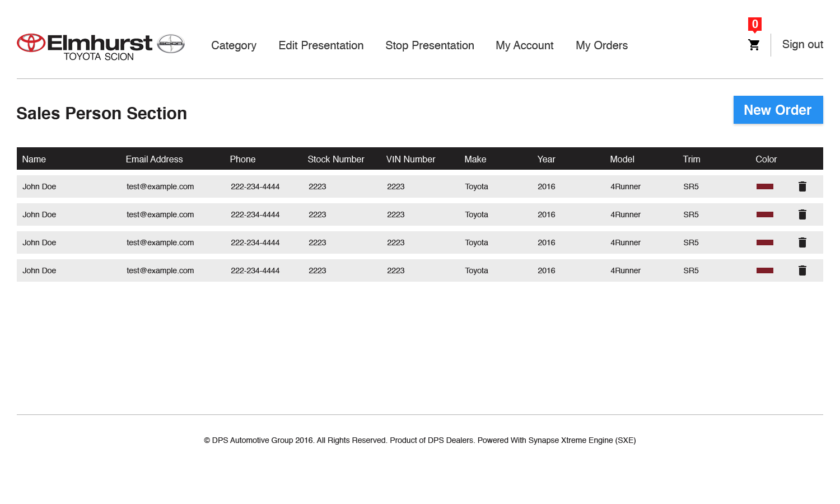Click the Sign out link
The height and width of the screenshot is (504, 840).
coord(802,44)
